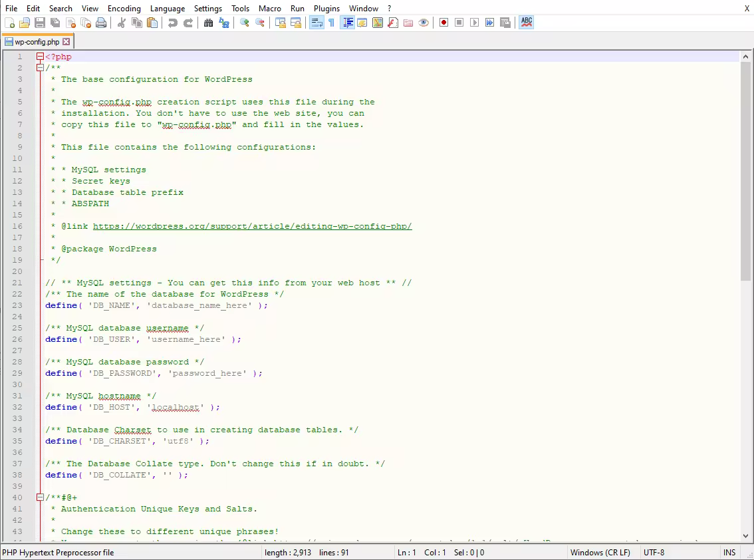Open the Plugins menu
Viewport: 754px width, 560px height.
click(x=326, y=8)
